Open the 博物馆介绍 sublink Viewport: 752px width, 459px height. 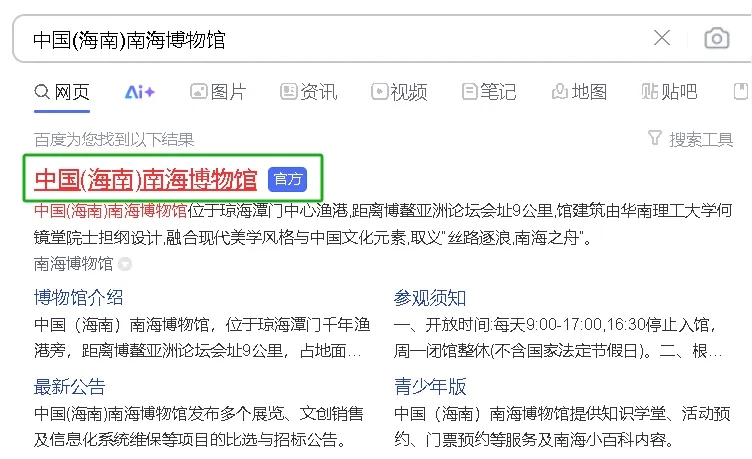point(79,298)
